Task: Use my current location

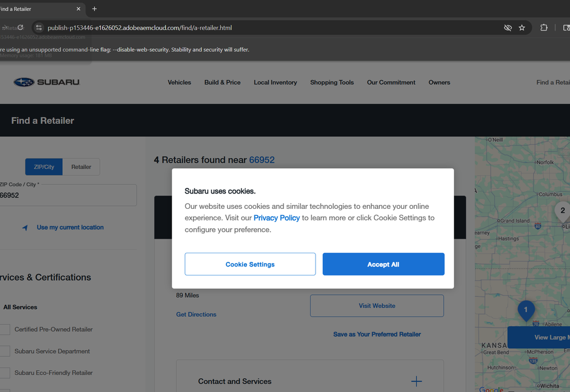Action: click(x=70, y=227)
